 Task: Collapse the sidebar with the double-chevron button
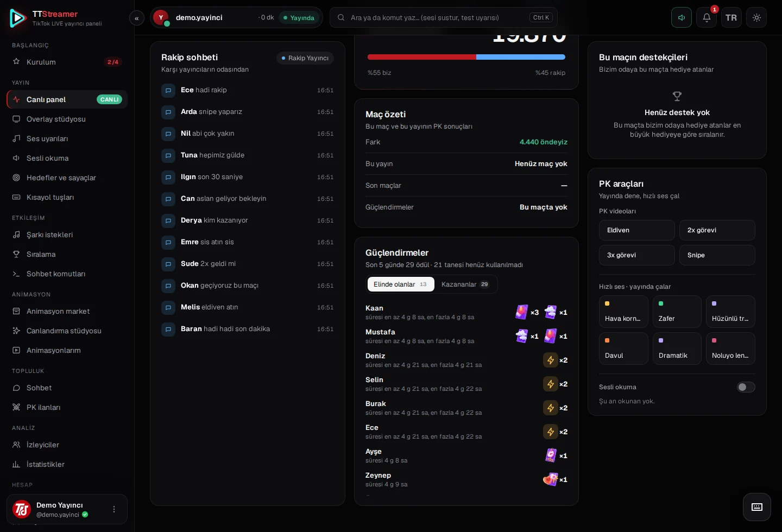tap(137, 18)
